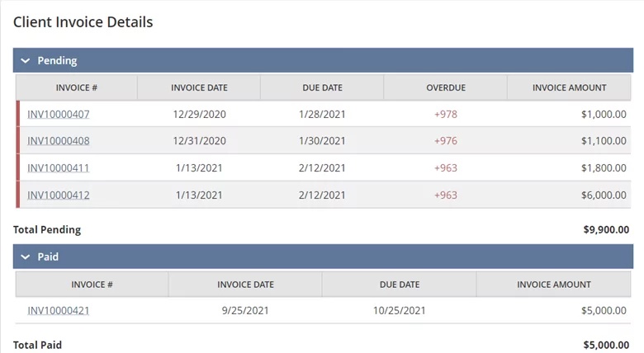Sort Pending table by Invoice # column
Screen dimensions: 644x353
point(77,87)
